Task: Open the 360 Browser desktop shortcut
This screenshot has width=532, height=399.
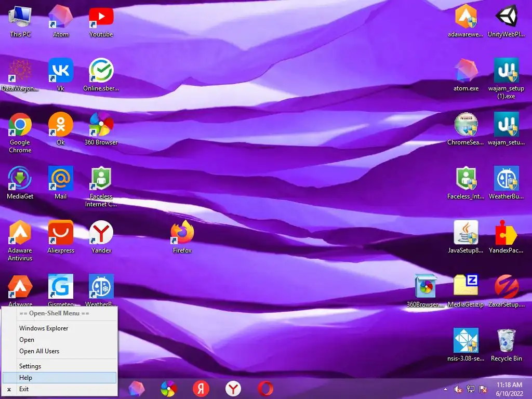Action: (x=101, y=129)
